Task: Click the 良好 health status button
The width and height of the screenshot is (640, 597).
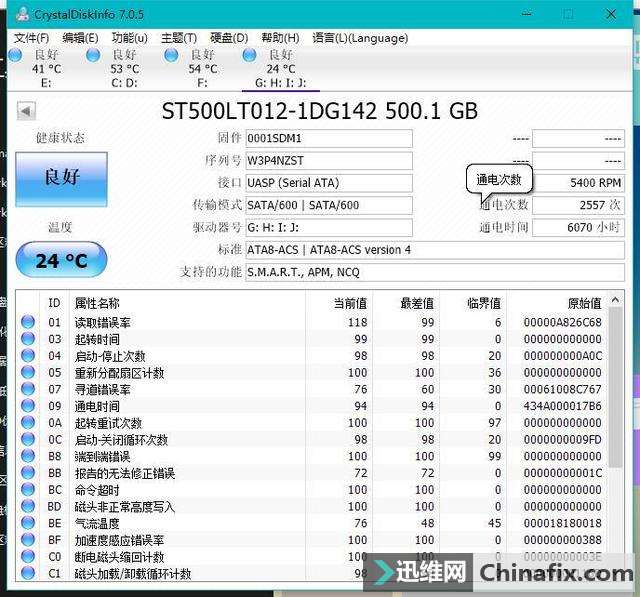Action: point(61,178)
